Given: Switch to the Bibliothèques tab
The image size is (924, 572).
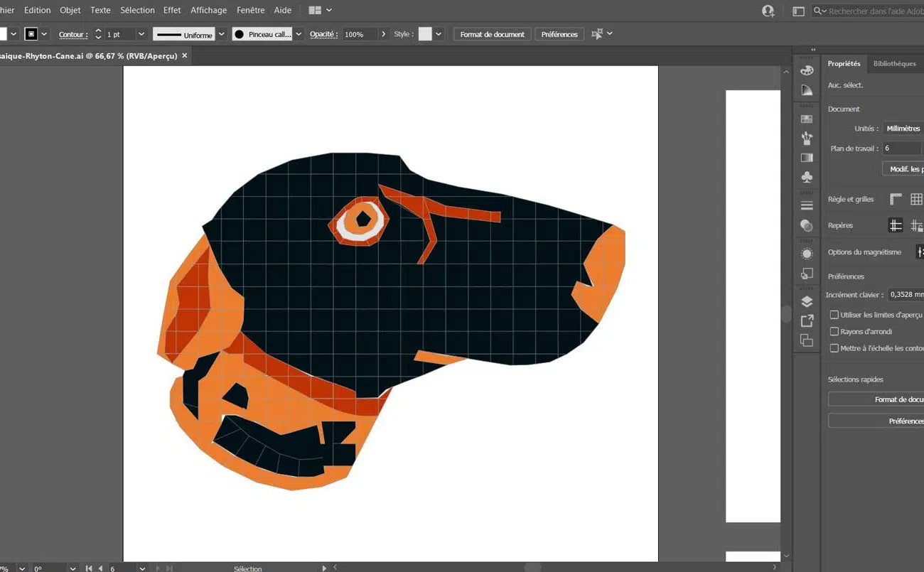Looking at the screenshot, I should 894,64.
